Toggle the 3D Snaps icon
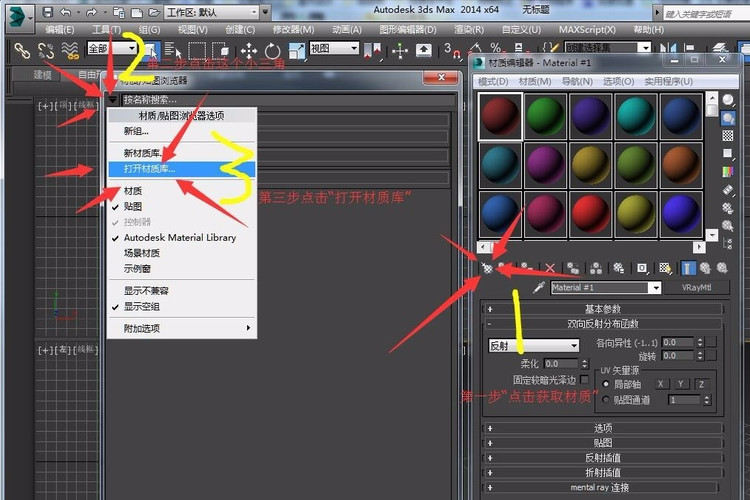 pos(451,50)
